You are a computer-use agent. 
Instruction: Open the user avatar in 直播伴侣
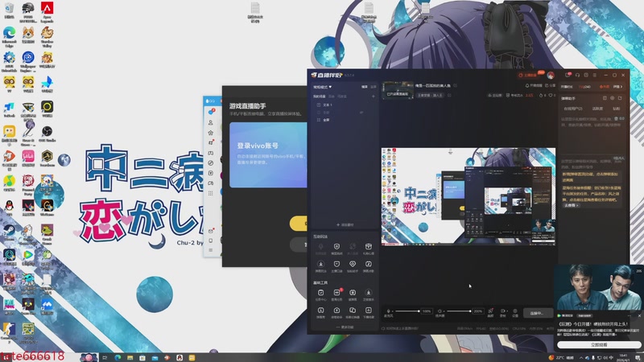551,76
